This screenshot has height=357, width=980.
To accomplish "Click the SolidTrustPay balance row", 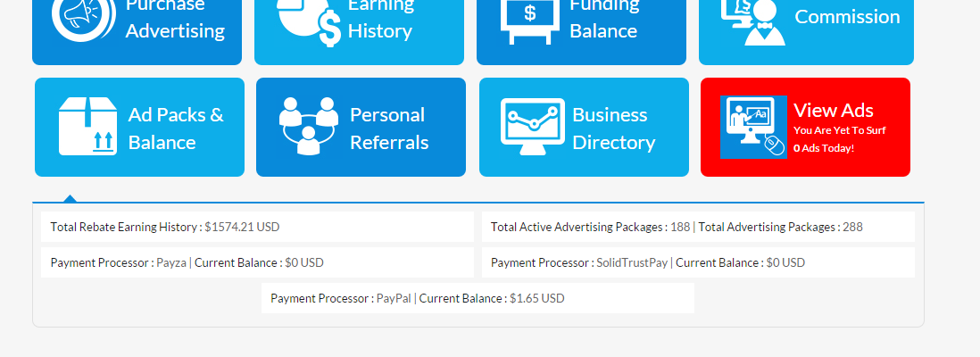I will [698, 262].
